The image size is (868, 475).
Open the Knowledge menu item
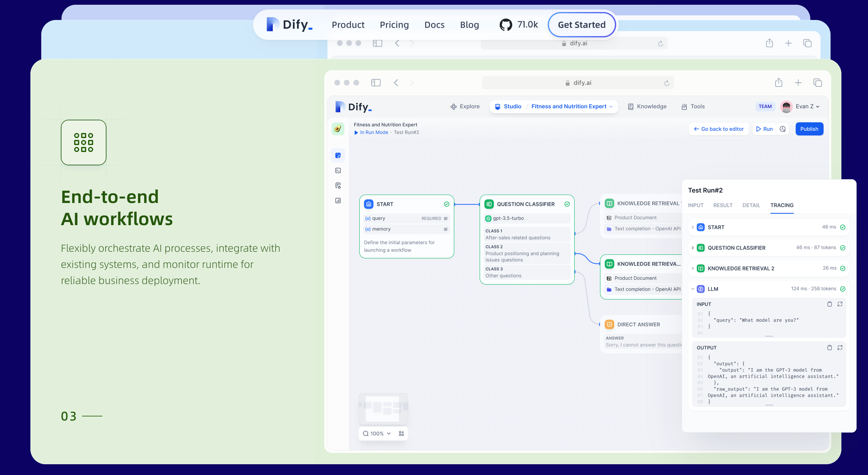647,106
